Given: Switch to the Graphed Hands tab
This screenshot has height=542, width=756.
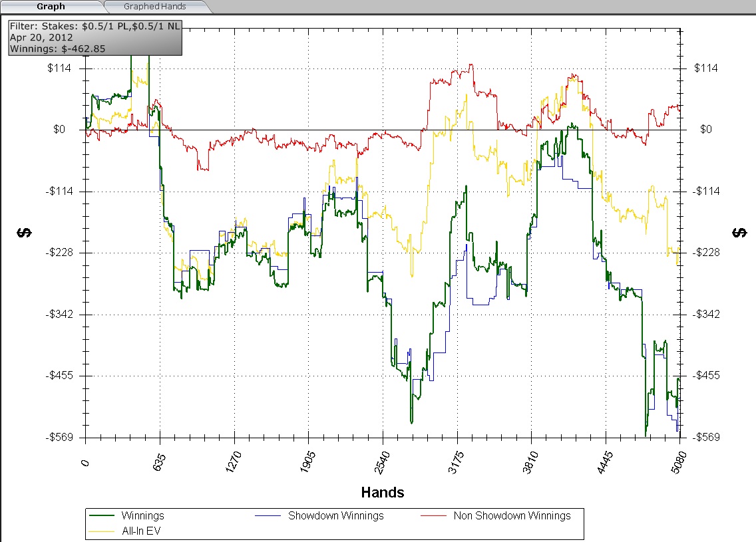Looking at the screenshot, I should point(154,7).
